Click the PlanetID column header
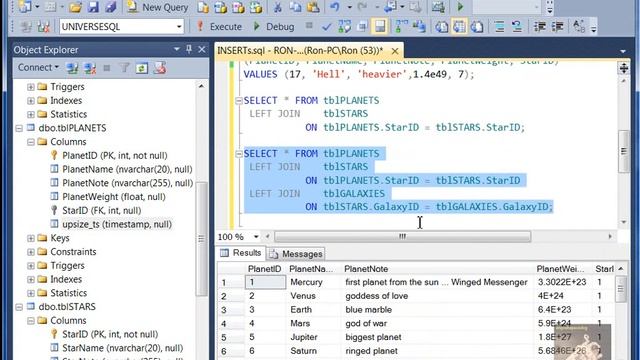 click(265, 269)
